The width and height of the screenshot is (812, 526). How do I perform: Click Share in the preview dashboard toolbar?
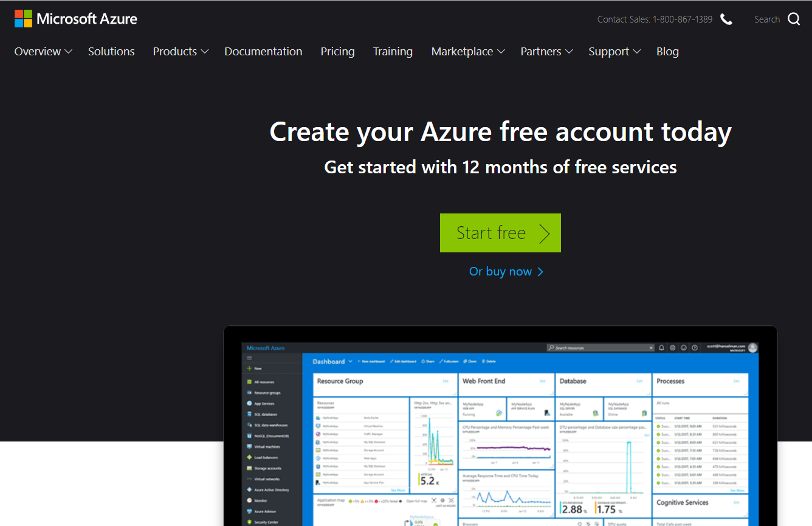428,361
